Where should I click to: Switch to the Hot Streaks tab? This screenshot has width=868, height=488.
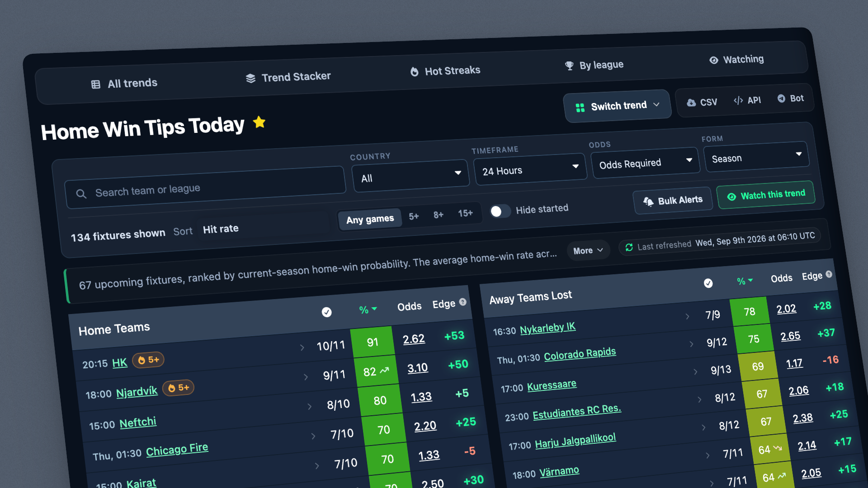pyautogui.click(x=445, y=71)
